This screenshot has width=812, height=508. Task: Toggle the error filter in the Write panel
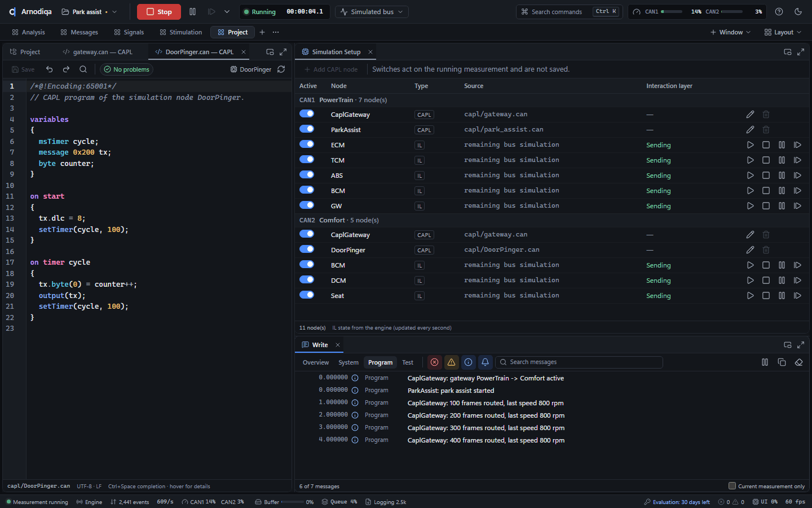pos(434,362)
